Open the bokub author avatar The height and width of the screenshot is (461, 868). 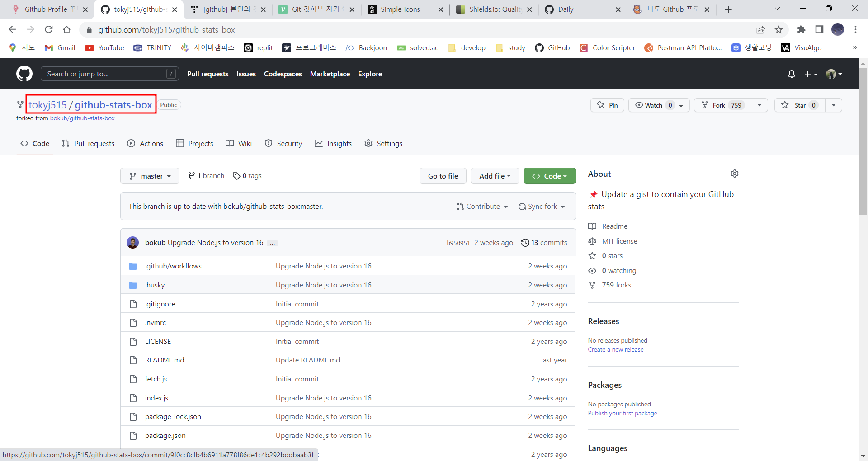[133, 242]
